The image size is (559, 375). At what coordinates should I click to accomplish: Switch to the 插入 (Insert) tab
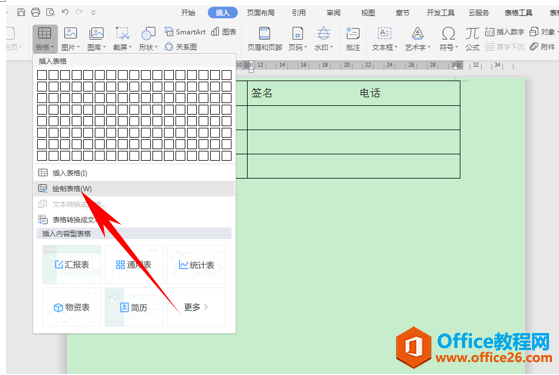pos(222,13)
